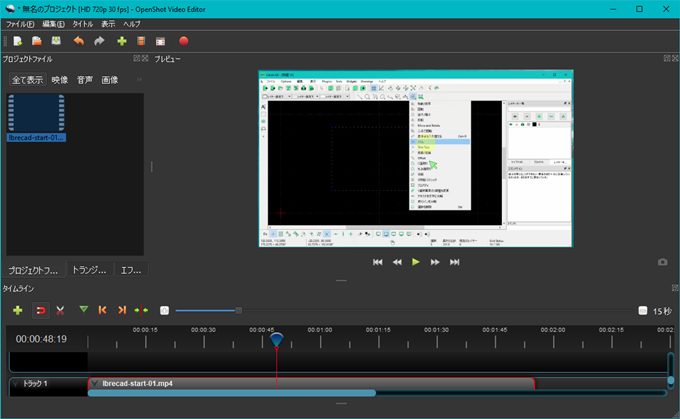680x419 pixels.
Task: Save the project using toolbar icon
Action: click(x=56, y=41)
